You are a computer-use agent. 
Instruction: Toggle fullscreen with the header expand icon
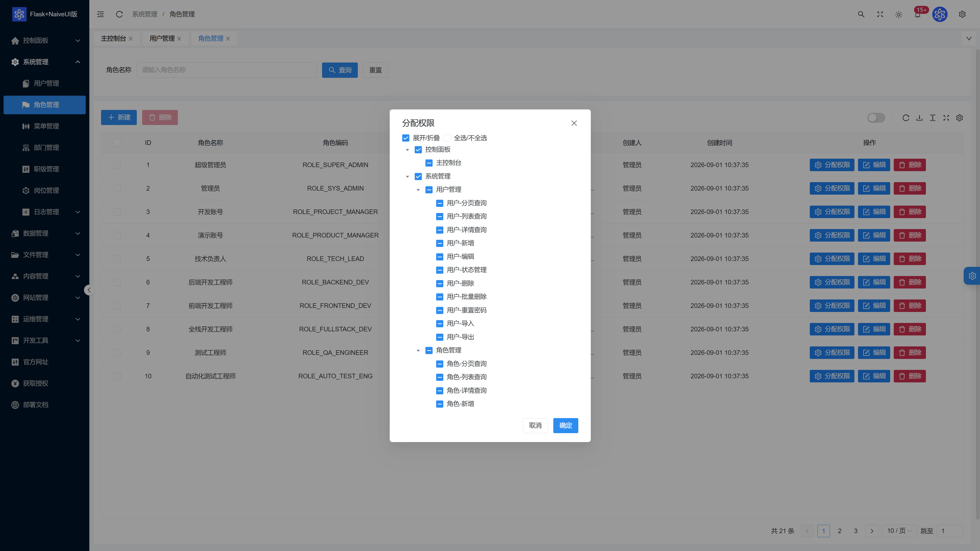[880, 14]
